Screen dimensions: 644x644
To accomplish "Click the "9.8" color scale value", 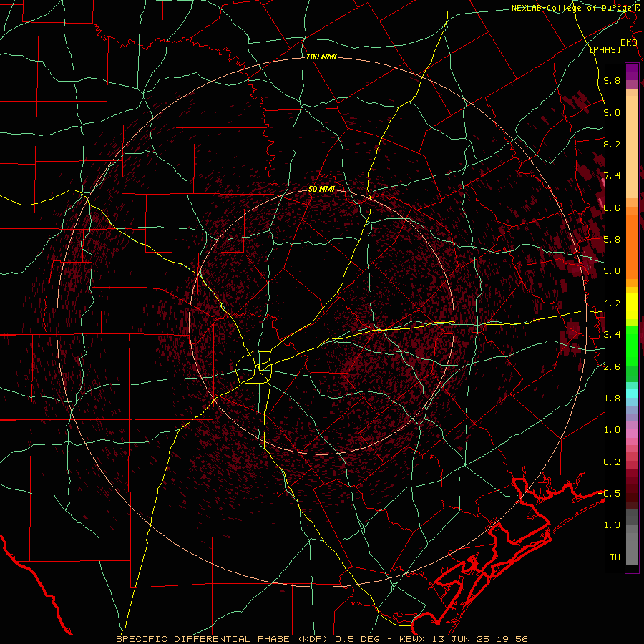I will [612, 81].
